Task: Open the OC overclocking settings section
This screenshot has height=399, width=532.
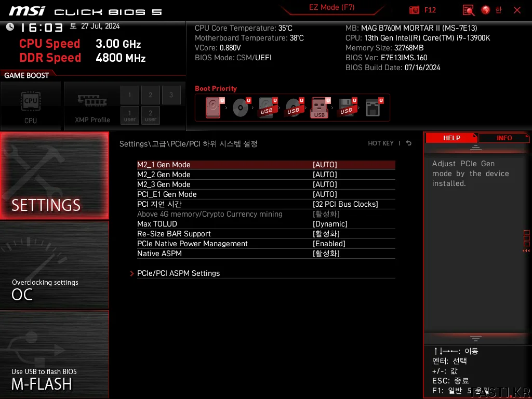Action: 54,265
